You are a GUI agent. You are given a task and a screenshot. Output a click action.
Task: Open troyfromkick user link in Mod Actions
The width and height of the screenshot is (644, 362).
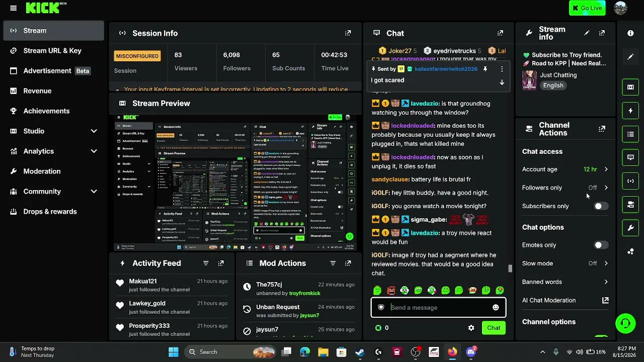point(304,293)
